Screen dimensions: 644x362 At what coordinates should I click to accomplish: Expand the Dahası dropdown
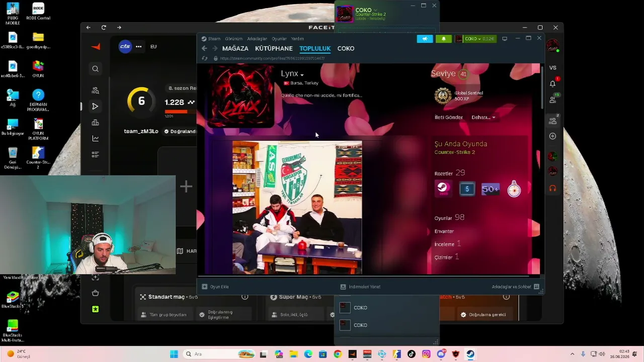483,117
